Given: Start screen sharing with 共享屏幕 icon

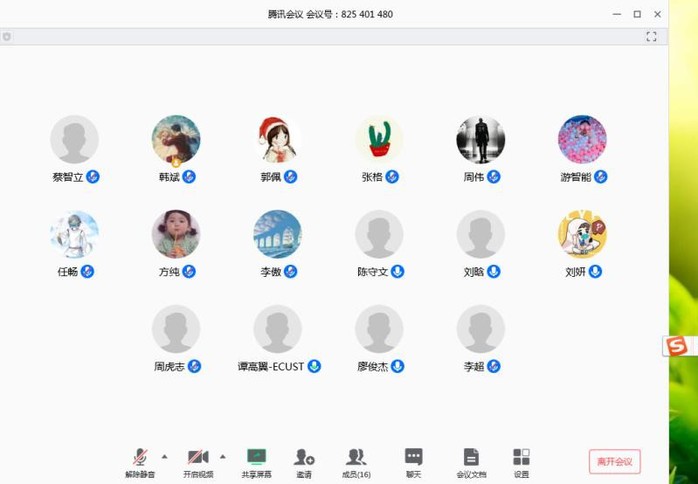Looking at the screenshot, I should pyautogui.click(x=256, y=457).
